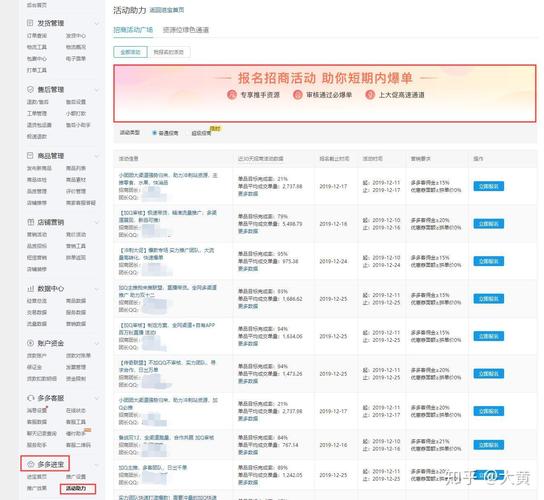Open 活动助力 in the sidebar

76,488
